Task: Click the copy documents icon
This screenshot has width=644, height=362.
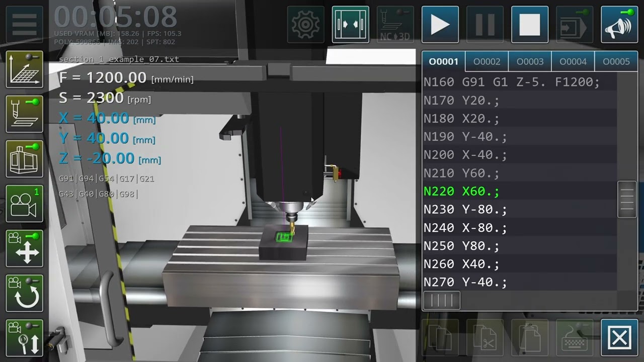Action: 440,338
